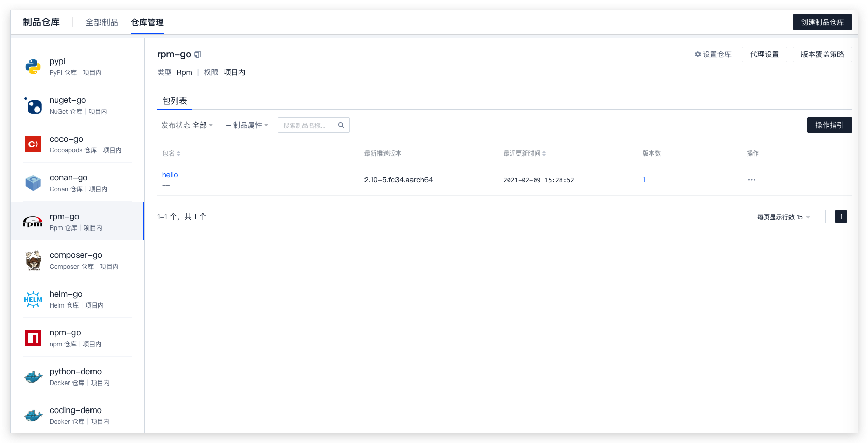This screenshot has width=868, height=443.
Task: Select python-demo repository in sidebar
Action: (x=78, y=377)
